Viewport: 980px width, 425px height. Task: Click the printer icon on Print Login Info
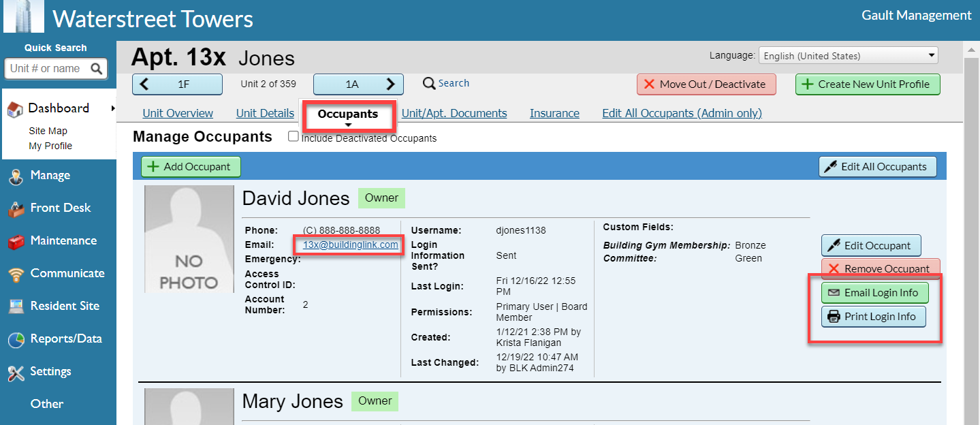pyautogui.click(x=834, y=317)
